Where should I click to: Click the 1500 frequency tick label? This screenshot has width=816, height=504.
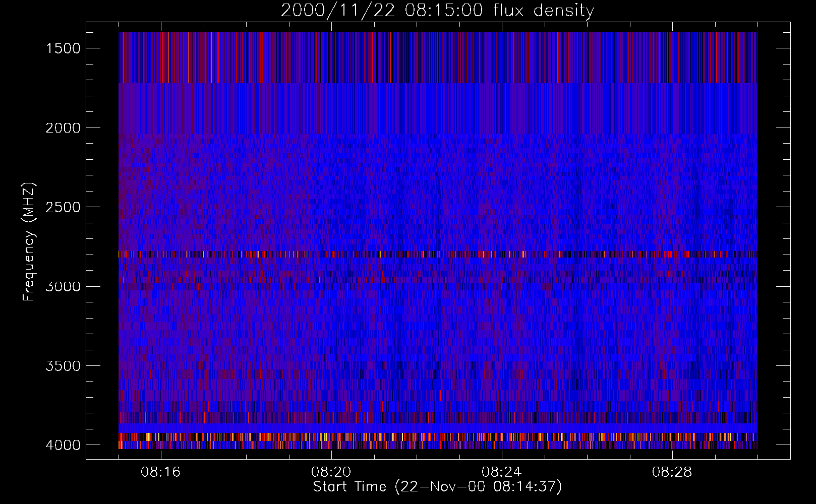pos(63,48)
